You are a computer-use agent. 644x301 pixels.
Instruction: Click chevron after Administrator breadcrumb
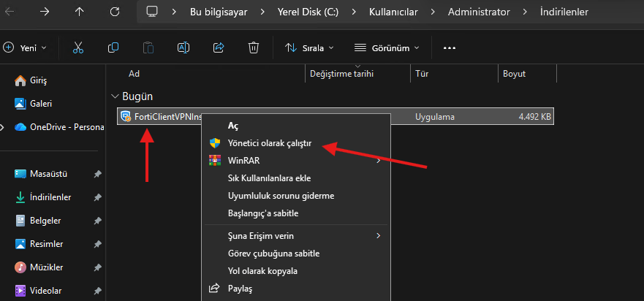pos(524,12)
